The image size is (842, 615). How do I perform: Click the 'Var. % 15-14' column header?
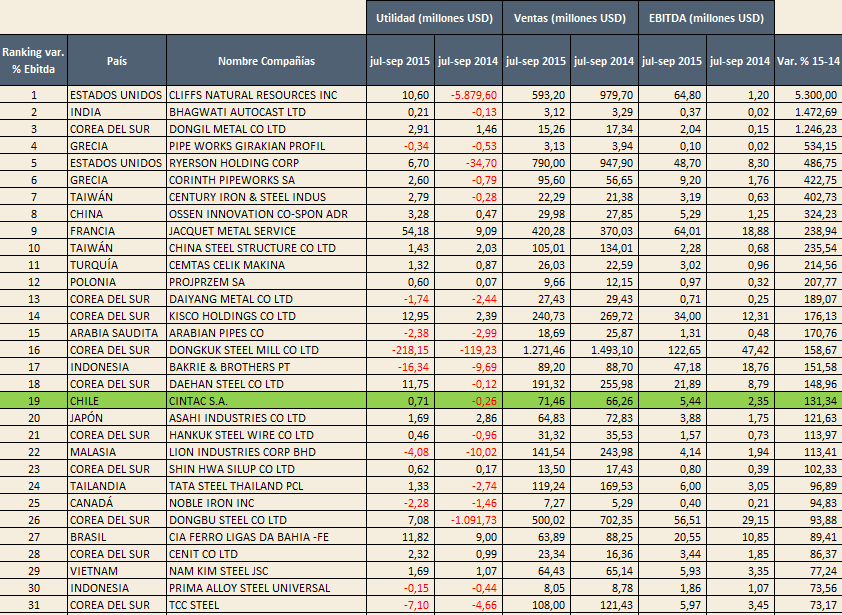[x=808, y=60]
